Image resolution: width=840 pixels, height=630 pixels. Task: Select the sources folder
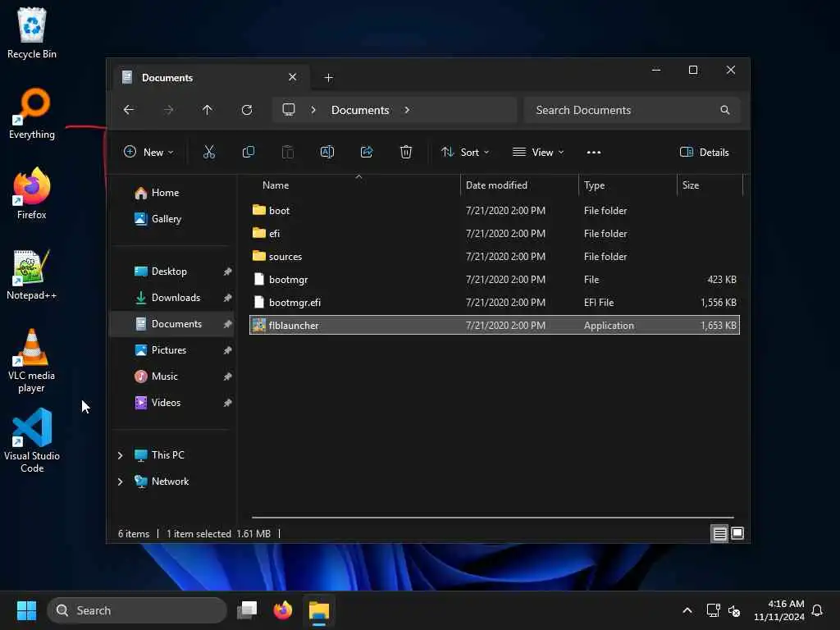(495, 257)
